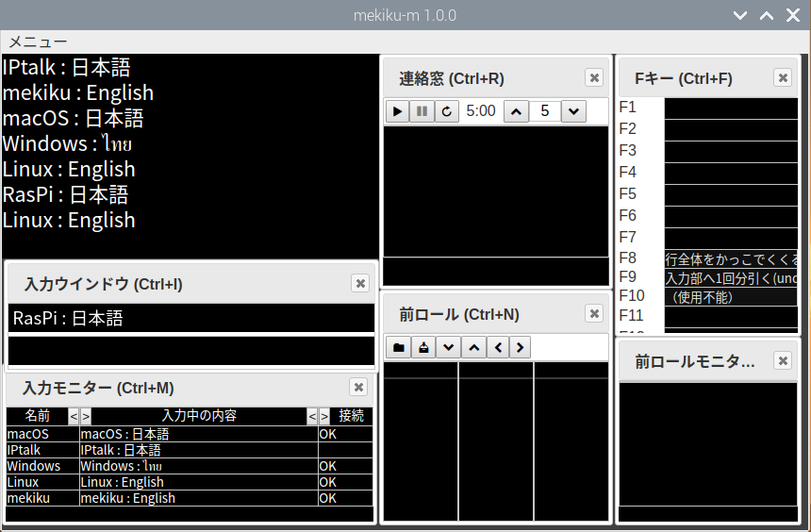The width and height of the screenshot is (811, 532).
Task: Start the timer with the play button
Action: 397,111
